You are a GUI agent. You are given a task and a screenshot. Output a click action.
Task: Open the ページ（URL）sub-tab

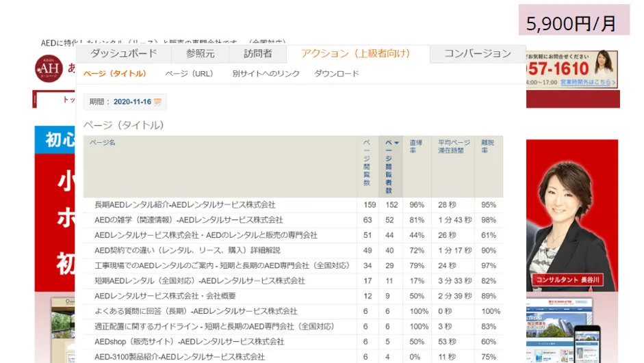[190, 74]
